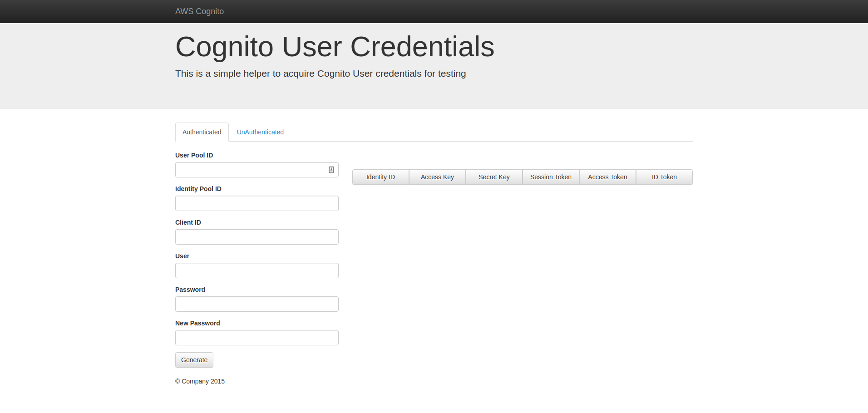Select the Identity ID button
The width and height of the screenshot is (868, 413).
pos(380,177)
